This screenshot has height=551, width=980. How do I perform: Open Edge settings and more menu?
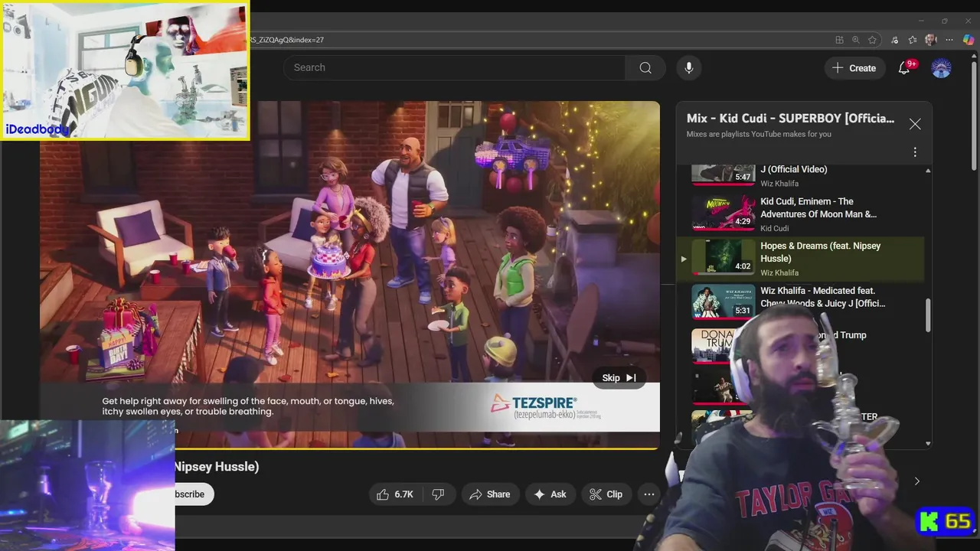950,40
